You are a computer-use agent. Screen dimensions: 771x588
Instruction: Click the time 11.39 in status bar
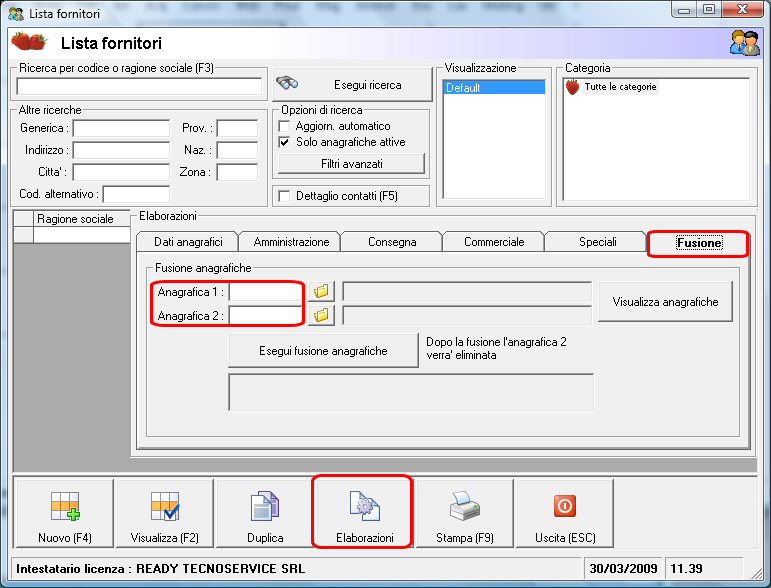pyautogui.click(x=686, y=569)
